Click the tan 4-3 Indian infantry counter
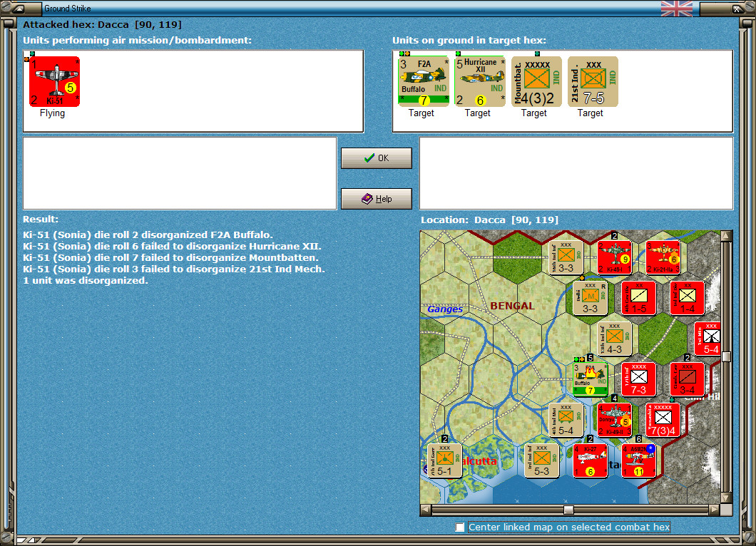The height and width of the screenshot is (546, 756). point(614,339)
